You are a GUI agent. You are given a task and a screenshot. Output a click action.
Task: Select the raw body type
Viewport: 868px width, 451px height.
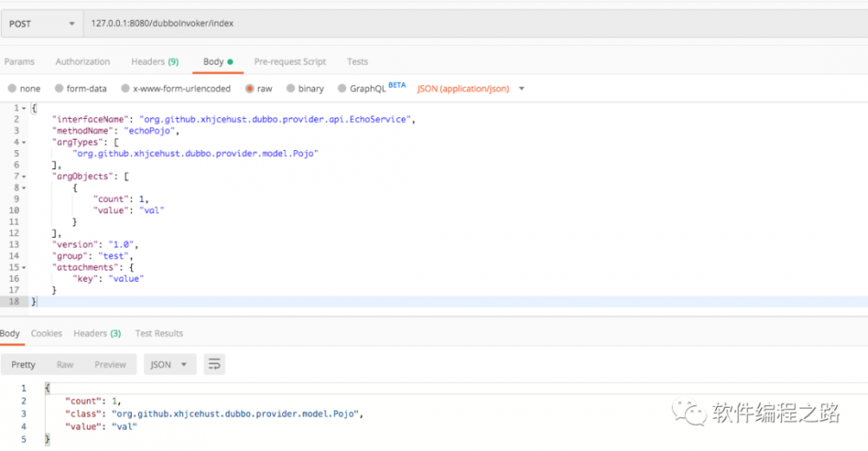259,88
